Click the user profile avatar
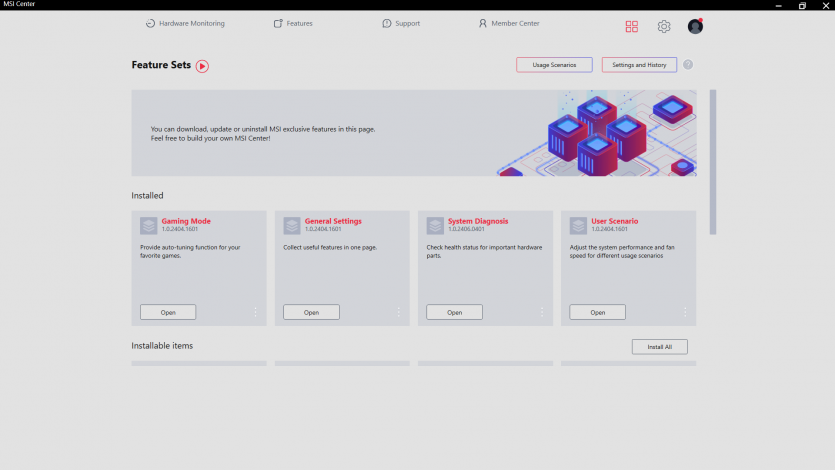This screenshot has width=835, height=470. pyautogui.click(x=695, y=27)
